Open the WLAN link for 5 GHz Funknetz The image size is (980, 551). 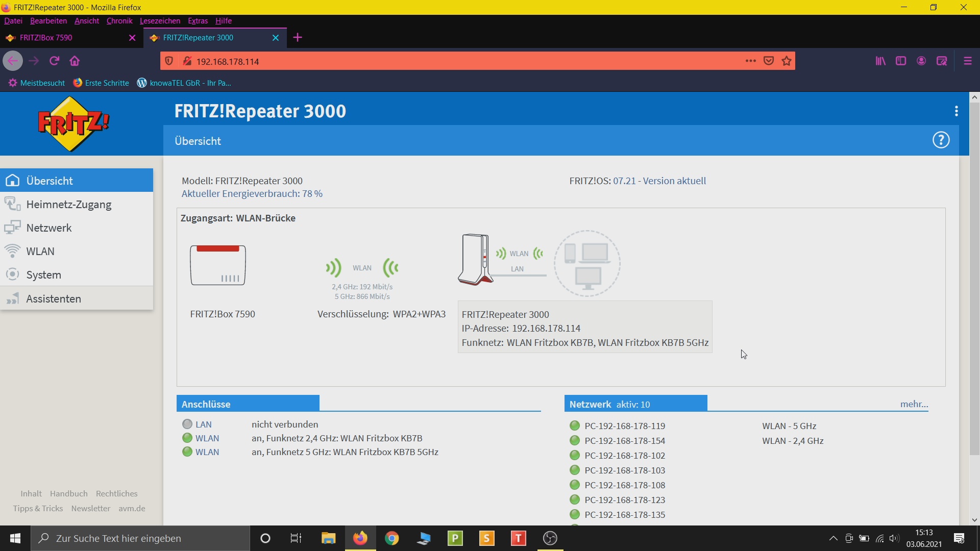tap(207, 452)
